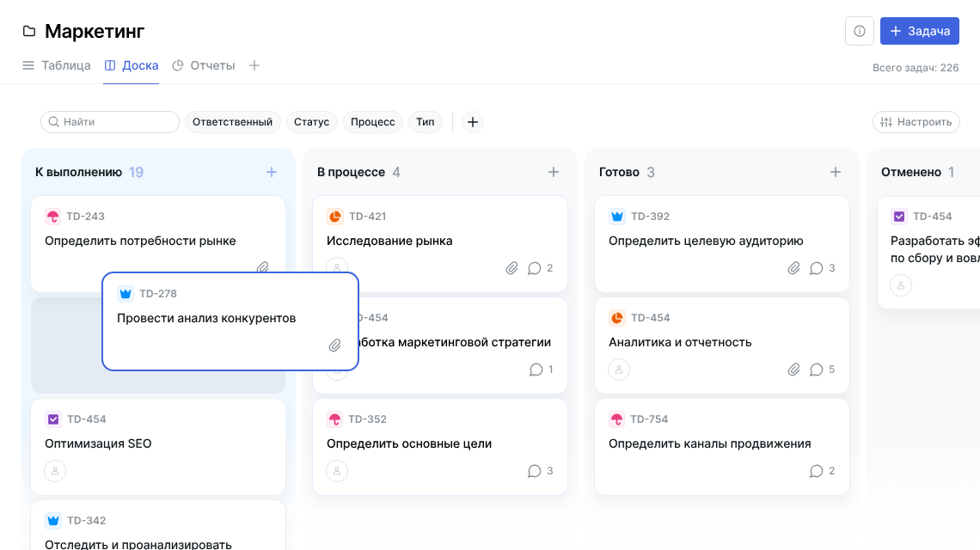Open the "Статус" filter dropdown
Screen dimensions: 980x550
pyautogui.click(x=311, y=122)
